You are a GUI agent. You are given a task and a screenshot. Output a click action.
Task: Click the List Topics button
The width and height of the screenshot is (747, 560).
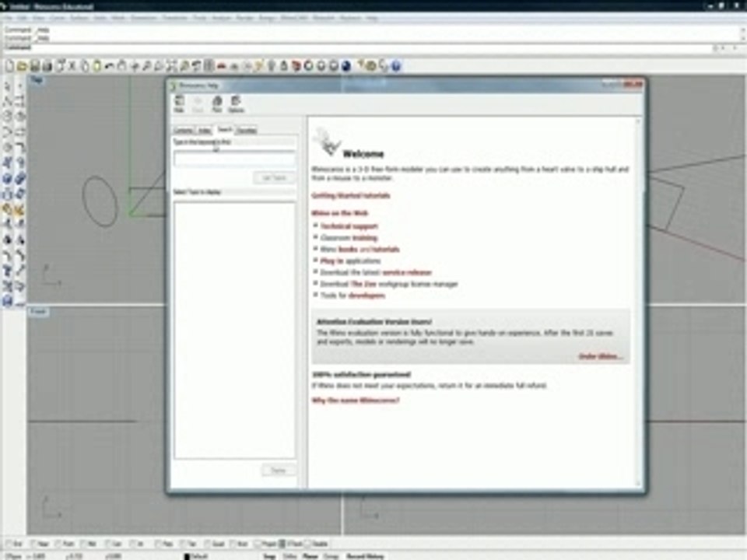(274, 177)
